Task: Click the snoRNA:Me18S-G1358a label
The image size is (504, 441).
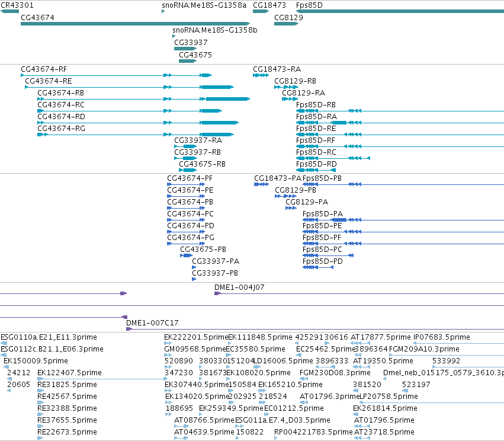Action: (x=204, y=5)
